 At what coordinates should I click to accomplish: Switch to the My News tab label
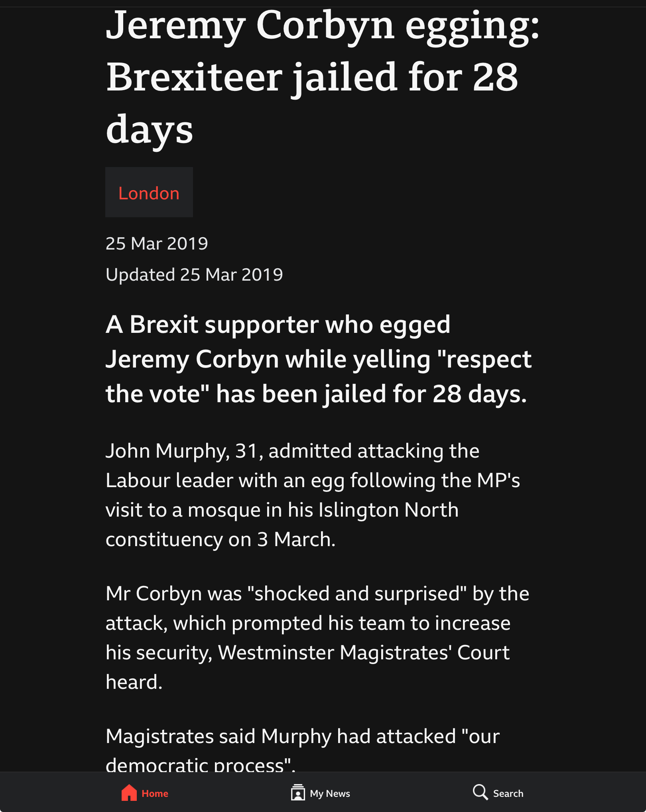(x=330, y=793)
